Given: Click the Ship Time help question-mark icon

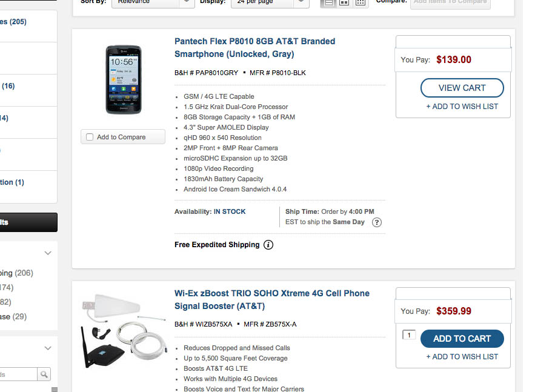Looking at the screenshot, I should pyautogui.click(x=377, y=222).
